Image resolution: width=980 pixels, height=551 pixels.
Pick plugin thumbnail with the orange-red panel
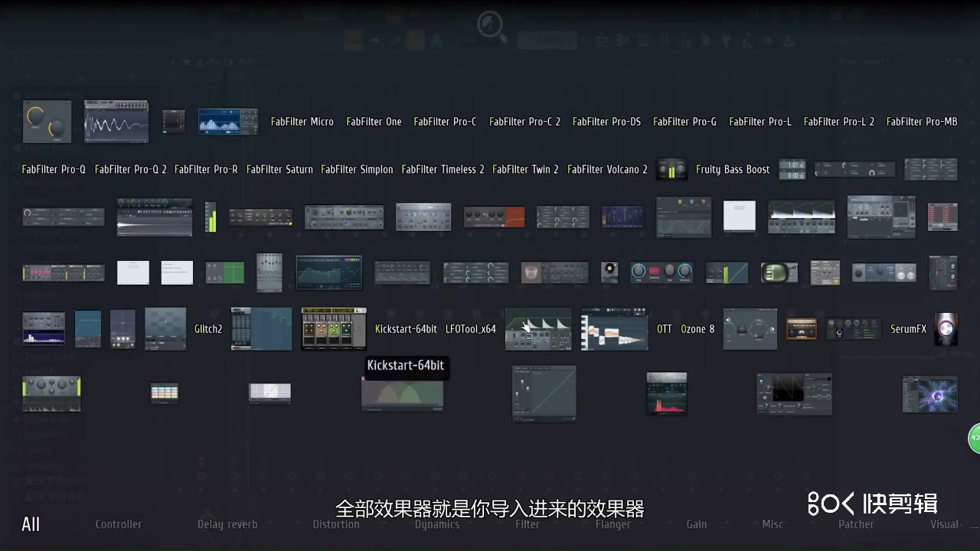tap(494, 217)
